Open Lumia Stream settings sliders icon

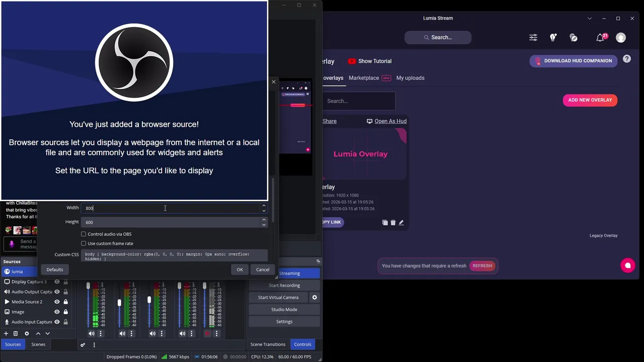pyautogui.click(x=533, y=38)
